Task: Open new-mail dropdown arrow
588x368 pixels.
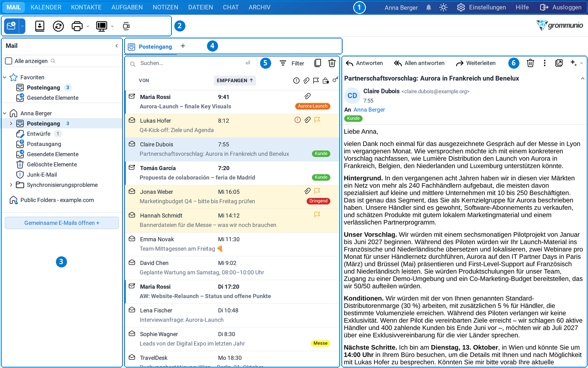Action: pyautogui.click(x=22, y=26)
